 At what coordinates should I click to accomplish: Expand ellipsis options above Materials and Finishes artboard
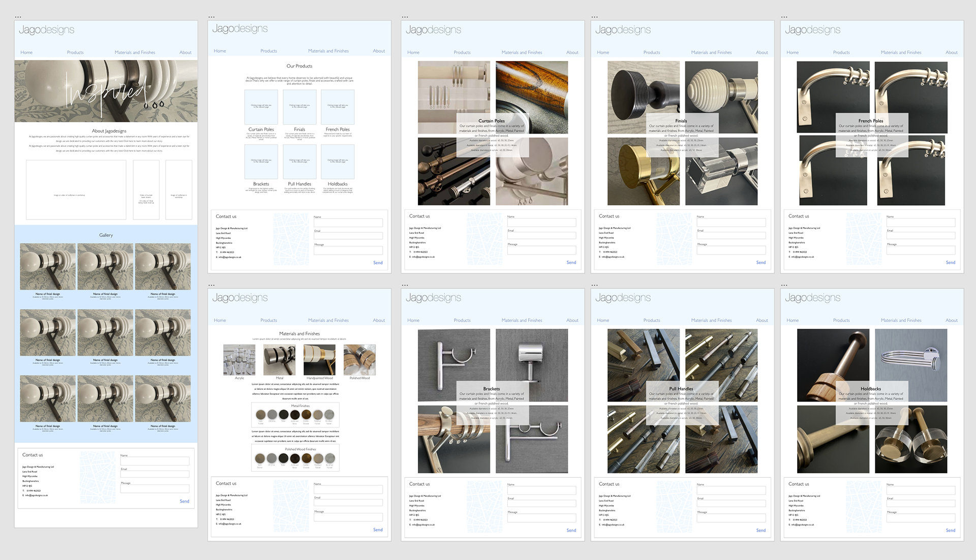click(x=211, y=285)
